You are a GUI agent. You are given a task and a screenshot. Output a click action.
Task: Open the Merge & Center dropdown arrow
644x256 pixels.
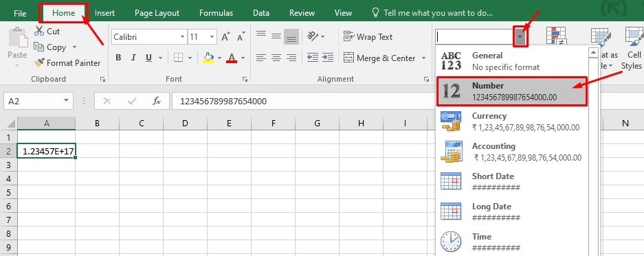pyautogui.click(x=424, y=58)
